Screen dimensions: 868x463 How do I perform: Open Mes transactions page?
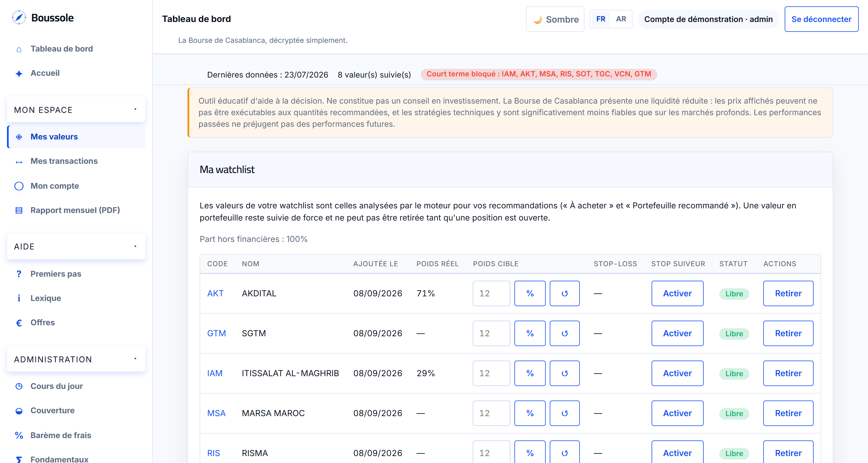tap(76, 161)
